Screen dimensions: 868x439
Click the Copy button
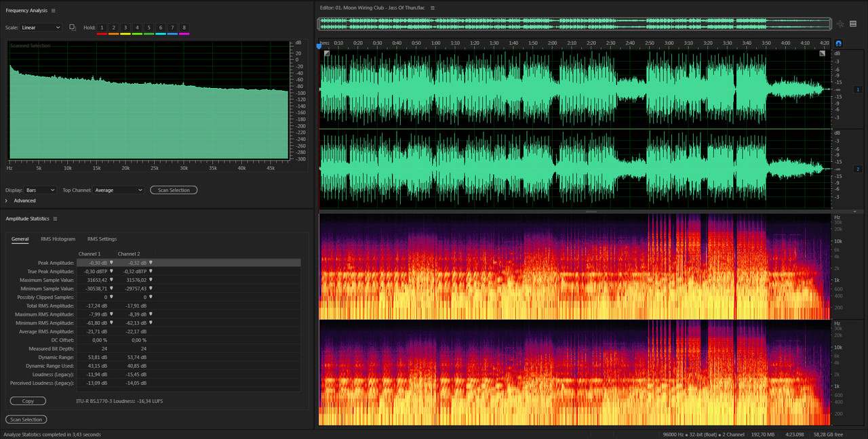pyautogui.click(x=28, y=401)
